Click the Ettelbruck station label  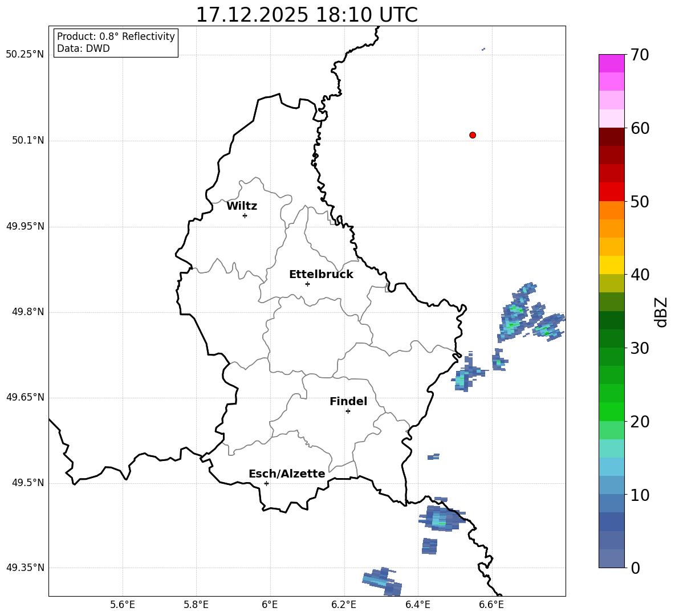tap(321, 275)
